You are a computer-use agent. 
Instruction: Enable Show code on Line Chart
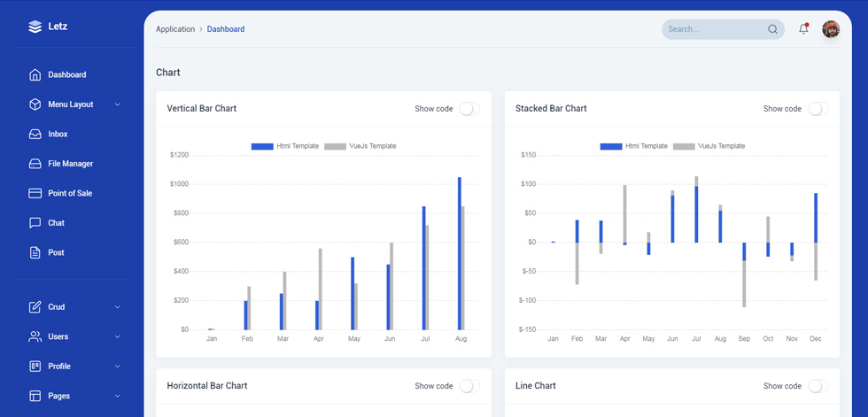818,386
